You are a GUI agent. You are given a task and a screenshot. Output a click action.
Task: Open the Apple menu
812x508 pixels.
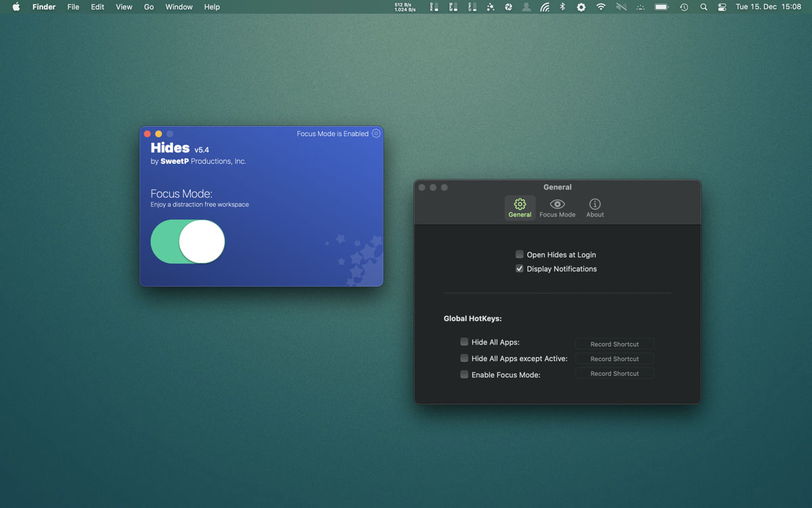click(16, 7)
